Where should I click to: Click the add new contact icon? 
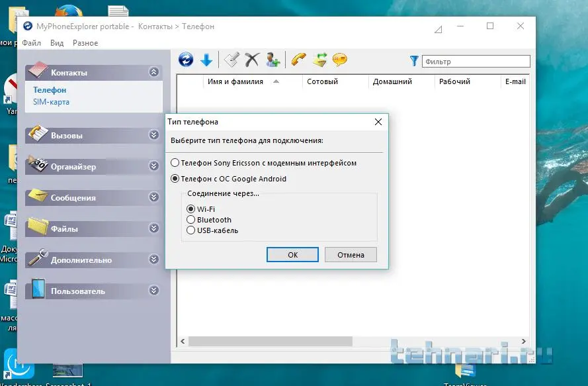(x=273, y=60)
